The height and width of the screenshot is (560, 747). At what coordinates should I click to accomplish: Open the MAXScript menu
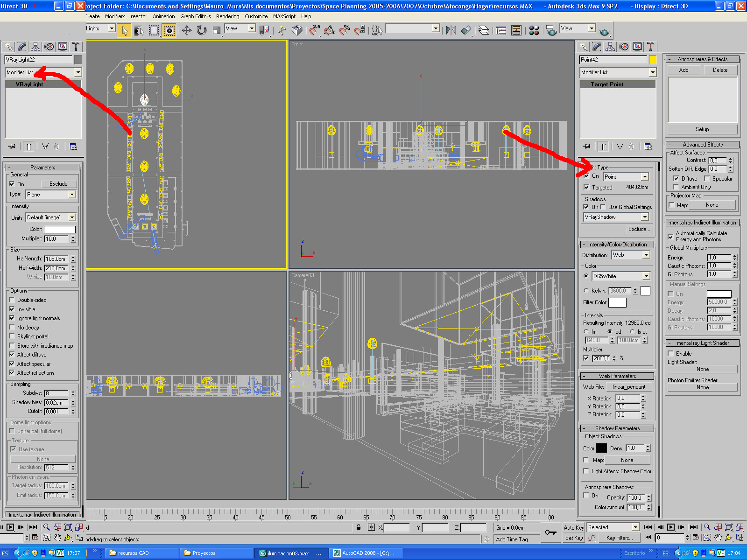coord(284,16)
